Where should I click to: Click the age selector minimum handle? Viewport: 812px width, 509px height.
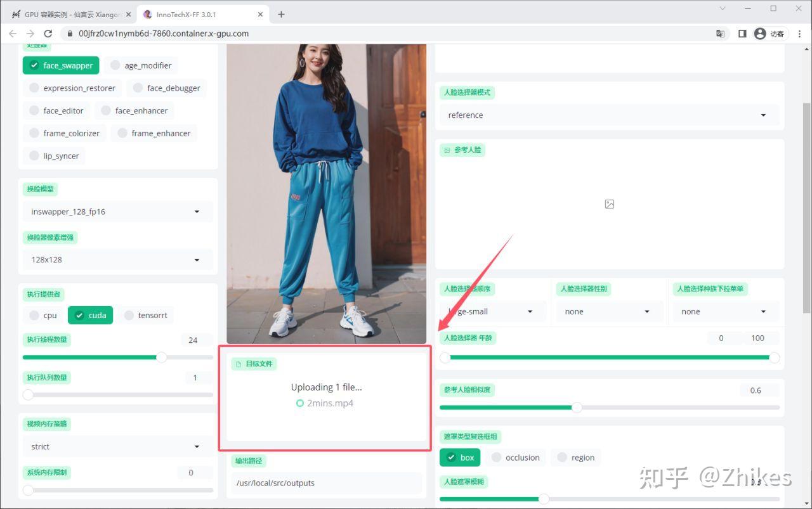445,358
